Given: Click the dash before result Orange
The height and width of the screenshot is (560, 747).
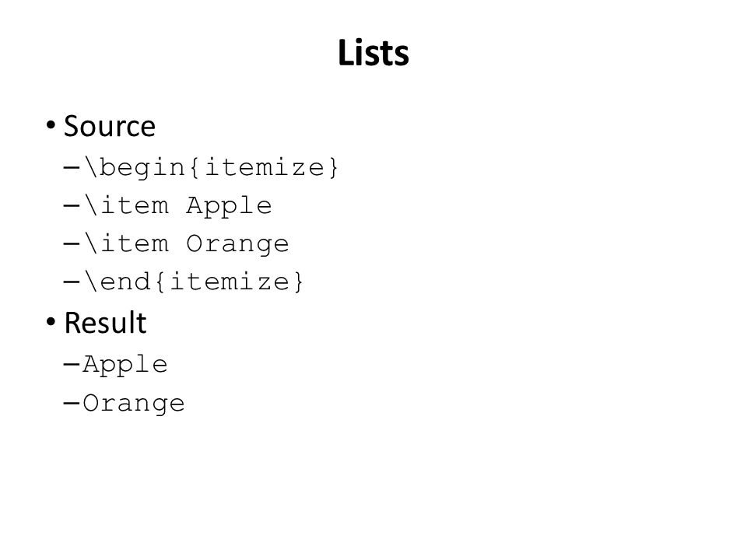Looking at the screenshot, I should click(x=71, y=404).
